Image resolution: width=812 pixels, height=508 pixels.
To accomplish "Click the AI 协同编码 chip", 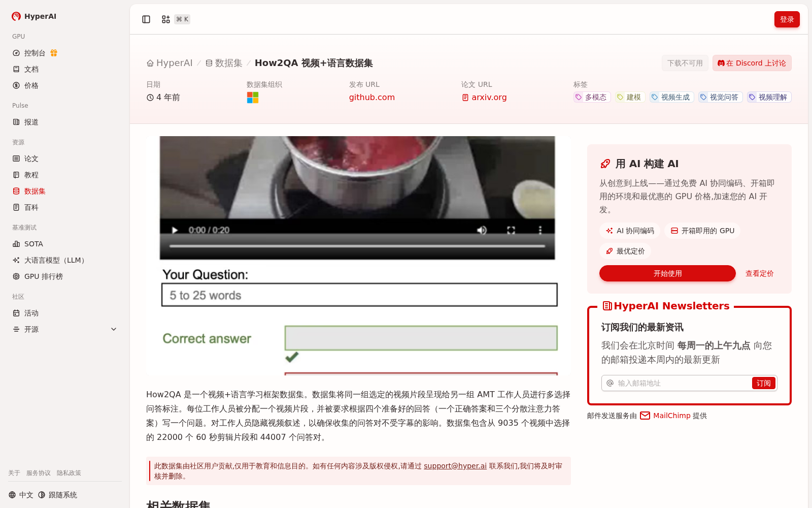I will [x=629, y=231].
